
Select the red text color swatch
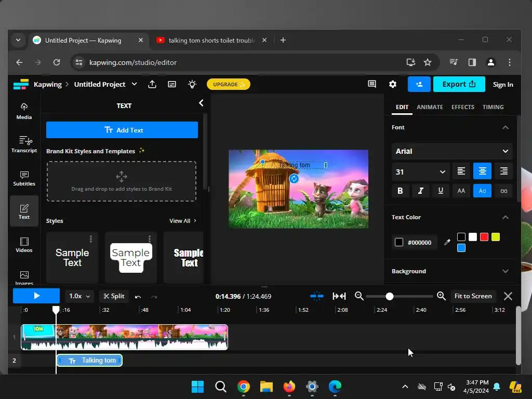[484, 237]
